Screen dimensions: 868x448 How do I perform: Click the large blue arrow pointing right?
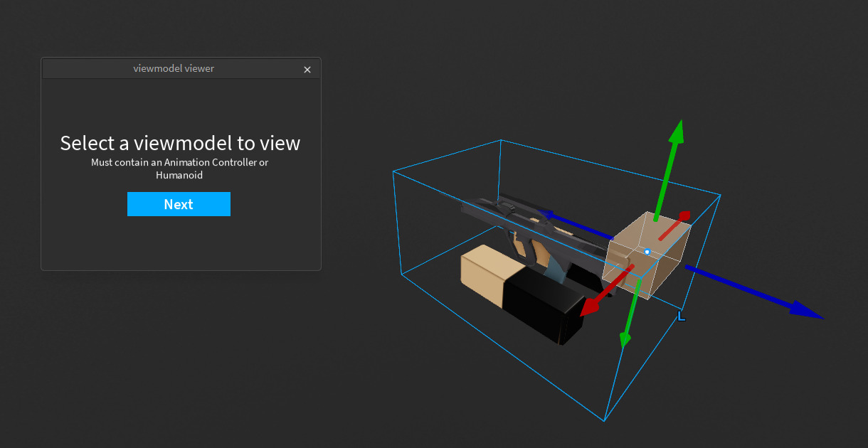tap(754, 292)
